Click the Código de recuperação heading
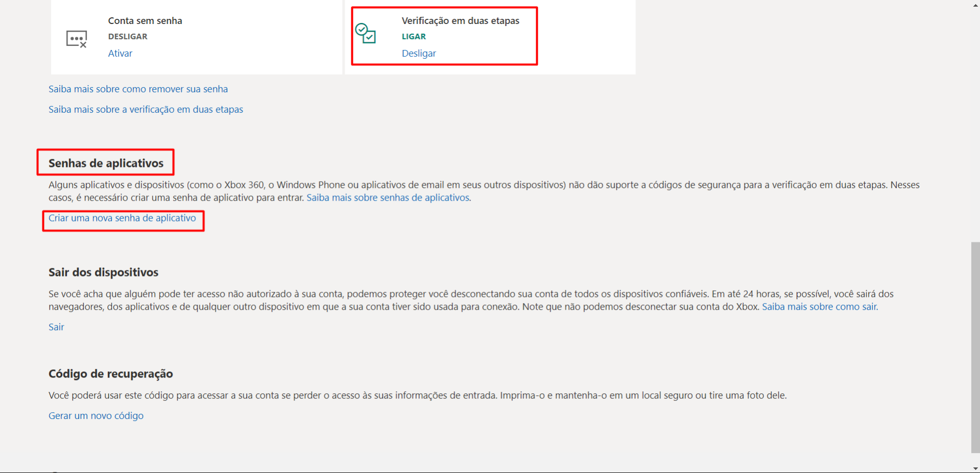This screenshot has height=473, width=980. click(x=111, y=374)
